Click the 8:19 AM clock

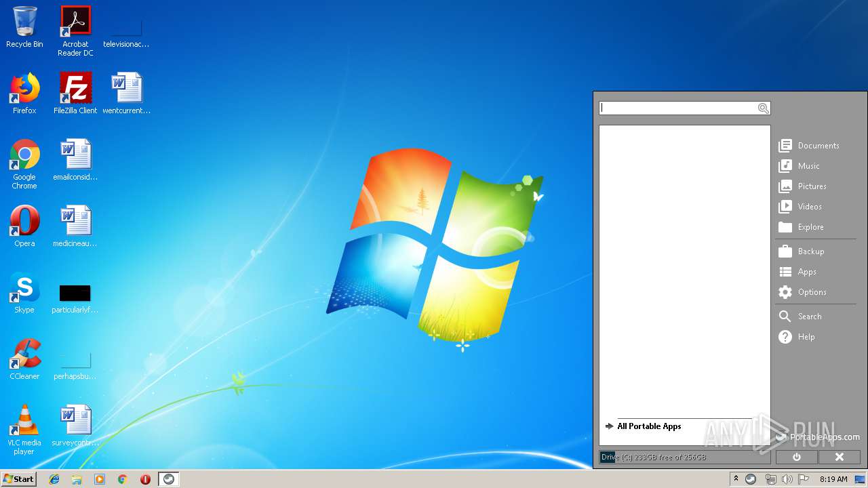[833, 479]
